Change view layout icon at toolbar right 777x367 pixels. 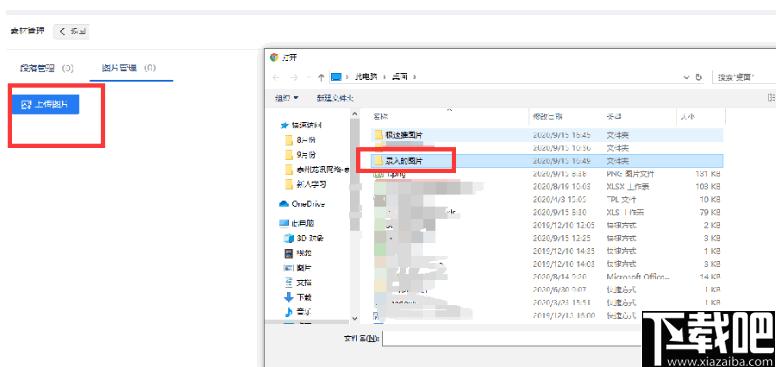[771, 98]
